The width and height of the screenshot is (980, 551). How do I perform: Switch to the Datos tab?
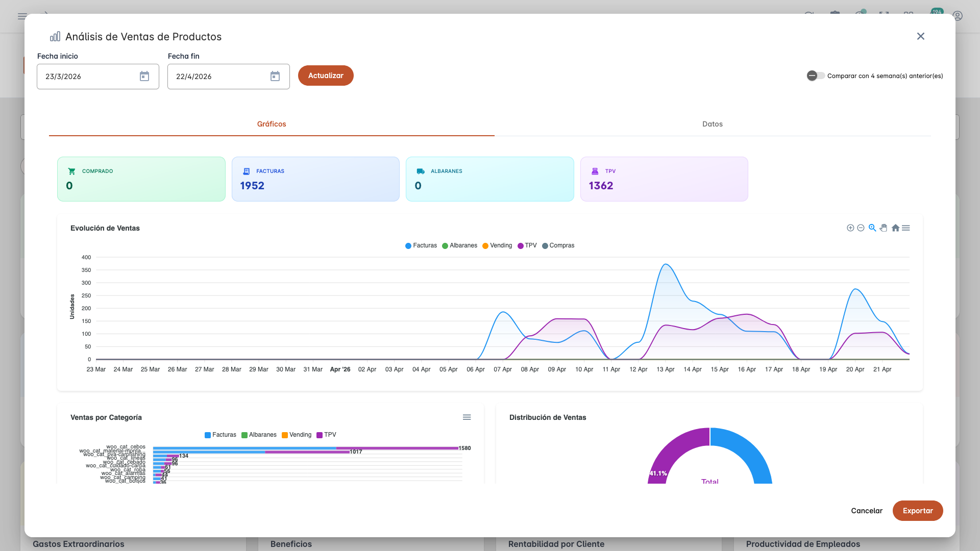712,124
